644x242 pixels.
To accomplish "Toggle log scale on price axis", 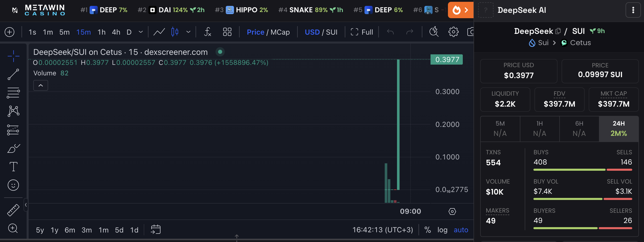I will [x=442, y=230].
